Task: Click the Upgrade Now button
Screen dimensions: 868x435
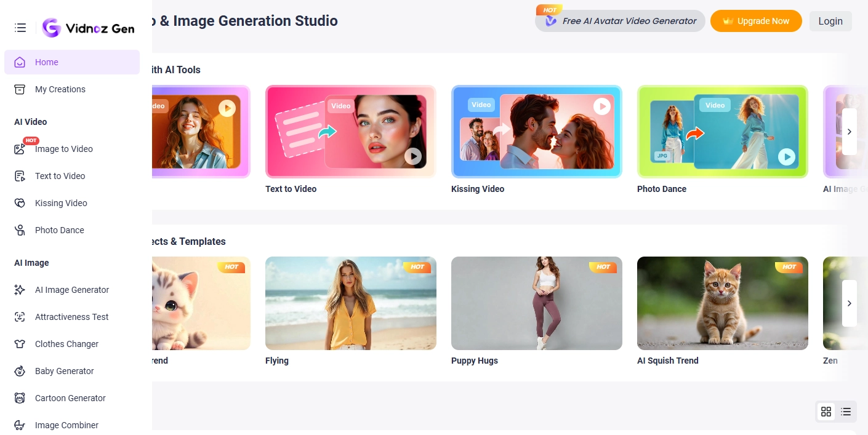Action: 756,20
